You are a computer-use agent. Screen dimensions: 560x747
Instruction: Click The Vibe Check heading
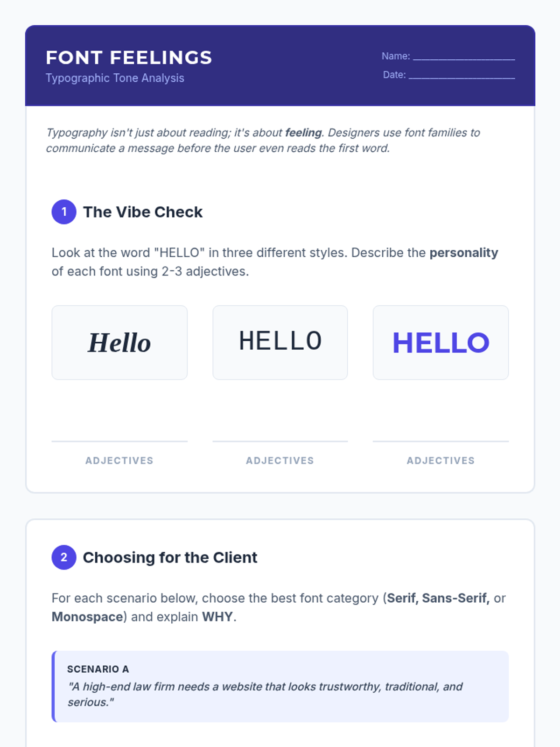[143, 212]
